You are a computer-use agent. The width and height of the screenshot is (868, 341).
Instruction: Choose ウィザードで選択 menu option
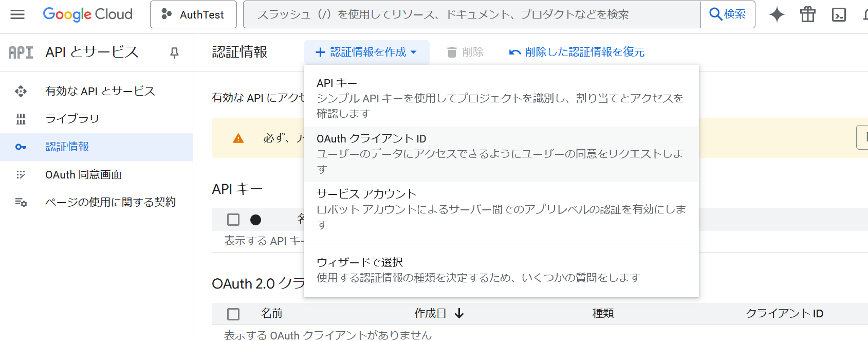click(x=502, y=270)
